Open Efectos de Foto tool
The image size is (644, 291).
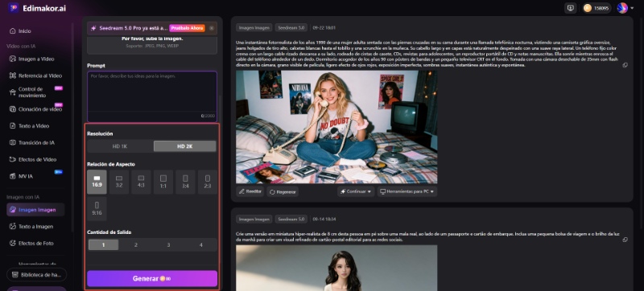click(32, 244)
